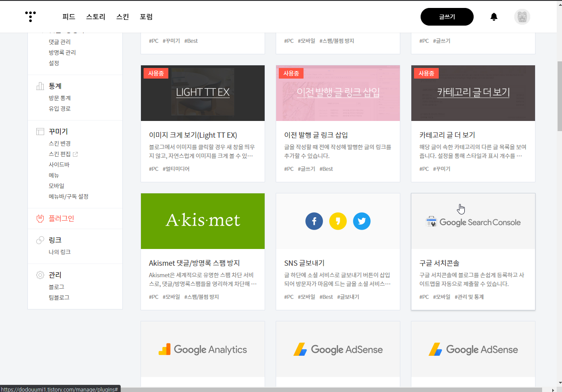Click the KakaoStory yellow icon

click(338, 221)
